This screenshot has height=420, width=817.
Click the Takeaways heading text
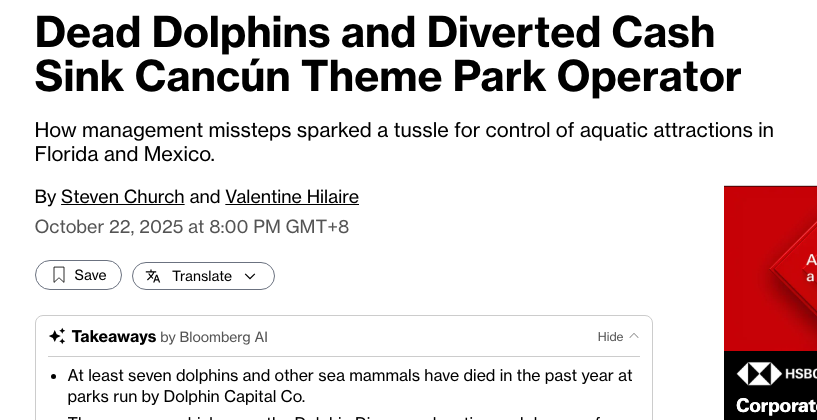coord(114,337)
